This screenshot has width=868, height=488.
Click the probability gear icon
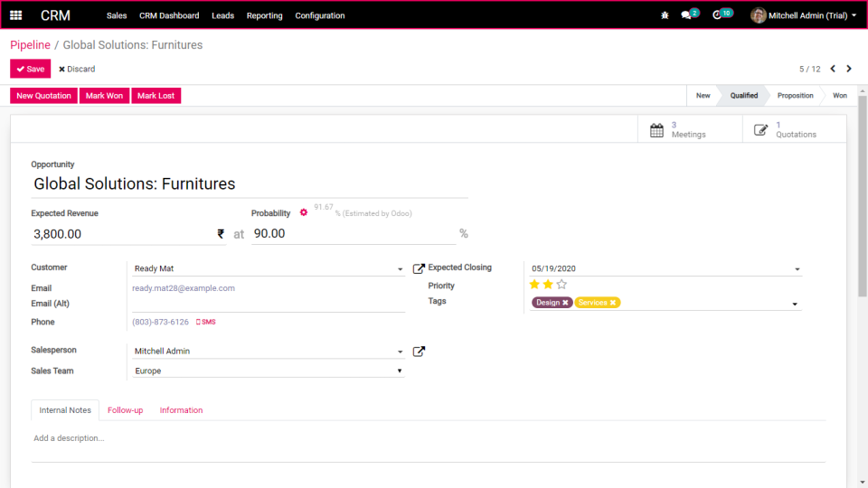coord(304,212)
